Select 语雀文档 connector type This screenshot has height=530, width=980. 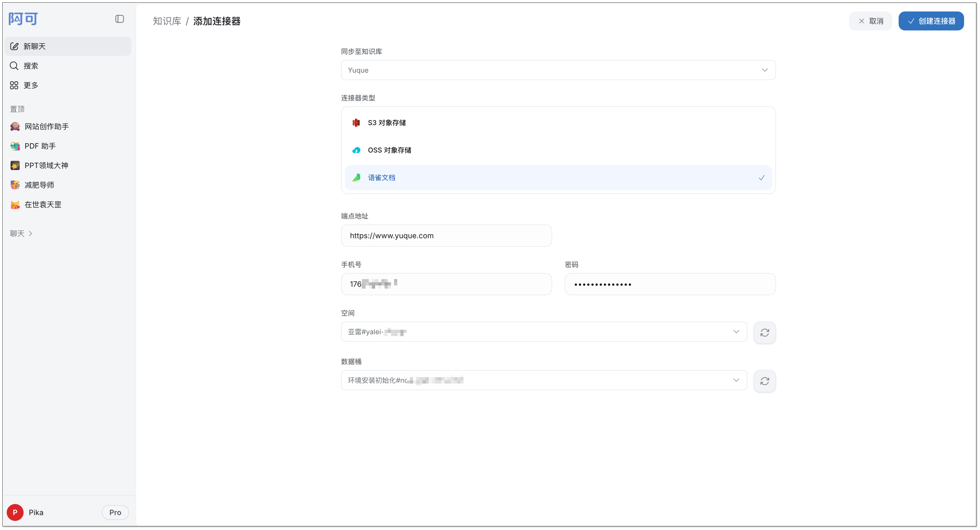pyautogui.click(x=558, y=177)
